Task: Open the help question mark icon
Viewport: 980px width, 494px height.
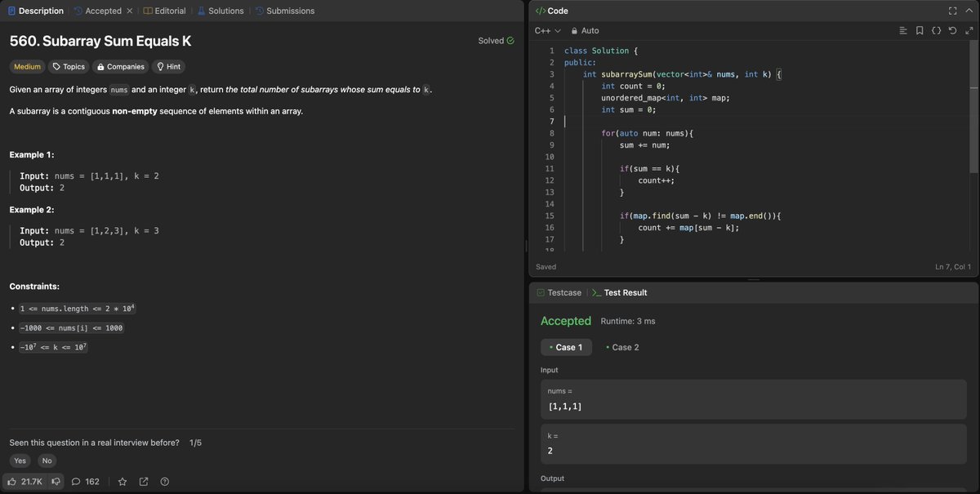Action: click(x=165, y=482)
